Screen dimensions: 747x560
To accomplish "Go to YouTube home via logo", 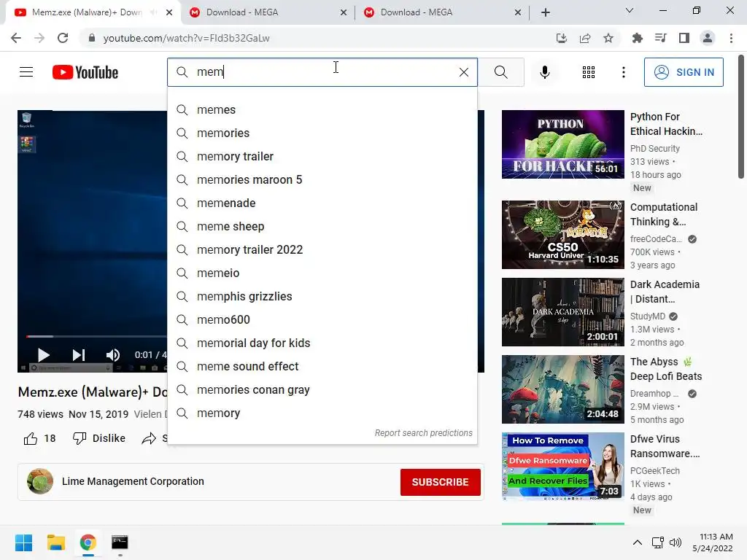I will (85, 72).
